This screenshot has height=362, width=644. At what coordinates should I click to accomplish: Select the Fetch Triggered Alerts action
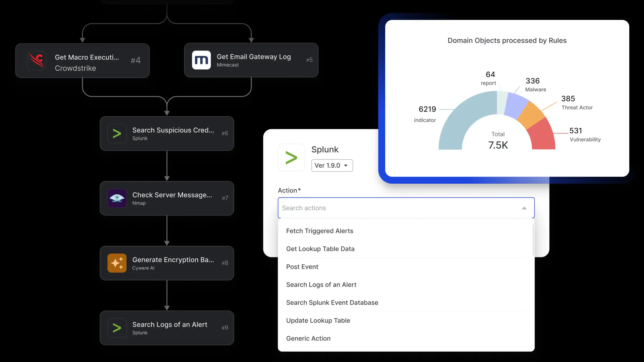(x=320, y=231)
